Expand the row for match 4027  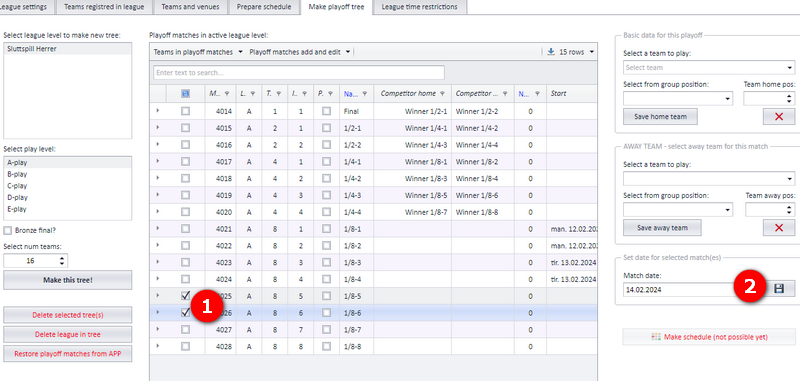[158, 329]
